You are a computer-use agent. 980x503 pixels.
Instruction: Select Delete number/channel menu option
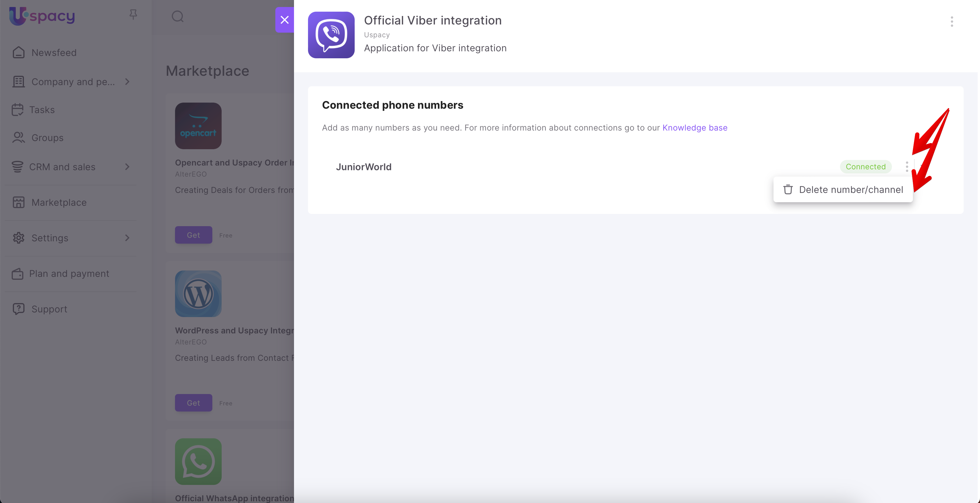[x=843, y=190]
